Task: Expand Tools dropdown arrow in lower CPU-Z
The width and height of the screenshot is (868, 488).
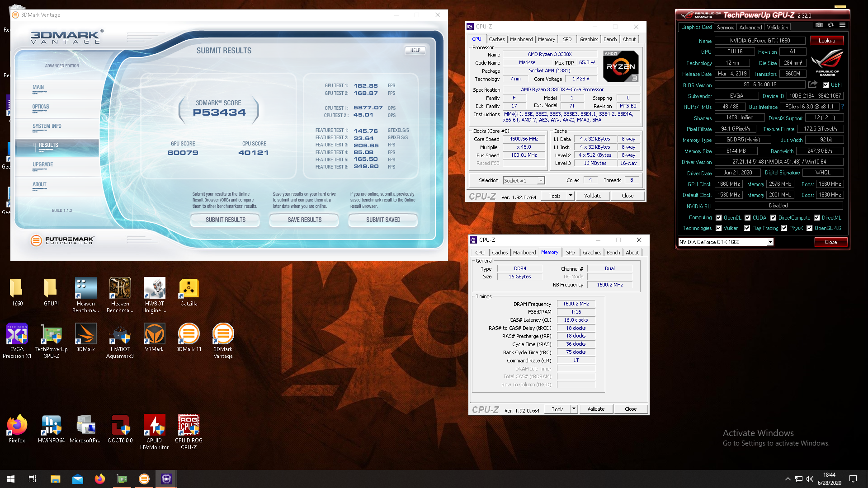Action: coord(574,409)
